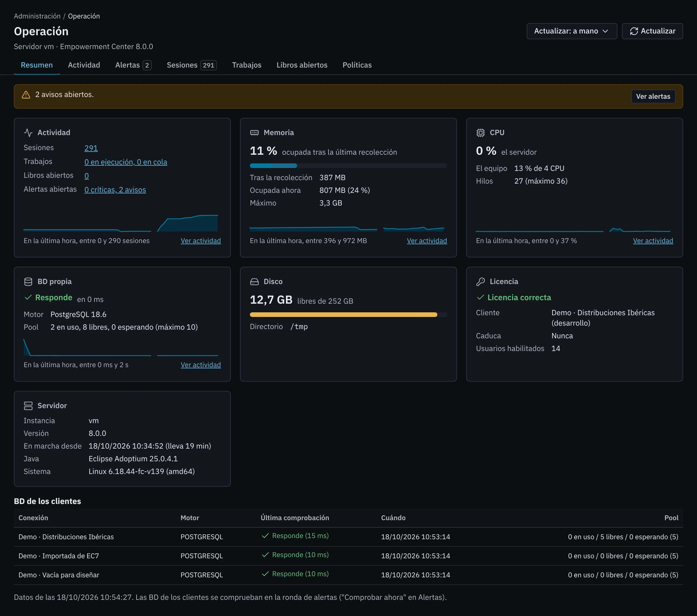
Task: Click the Servidor server icon
Action: coord(28,406)
